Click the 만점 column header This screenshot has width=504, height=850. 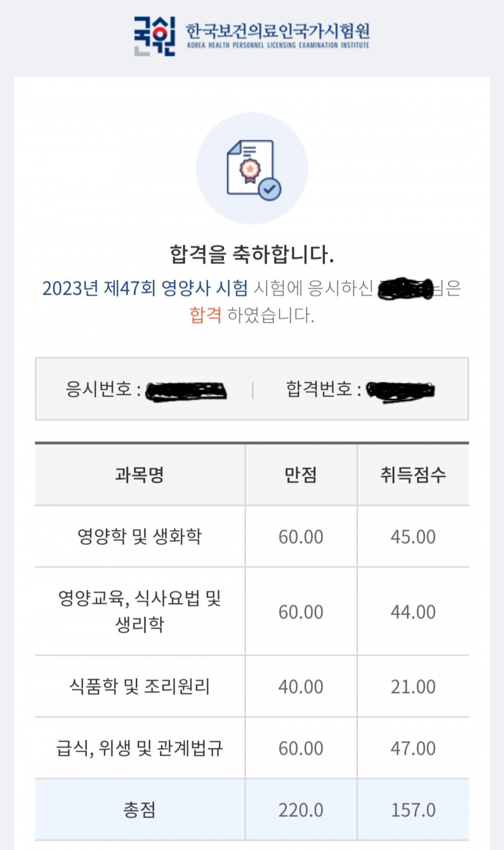(301, 475)
